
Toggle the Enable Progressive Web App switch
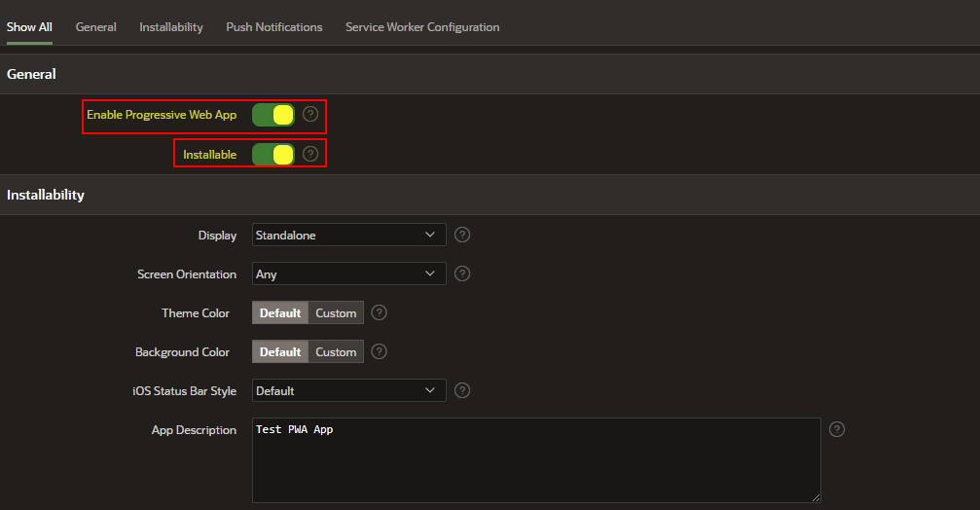click(x=273, y=115)
